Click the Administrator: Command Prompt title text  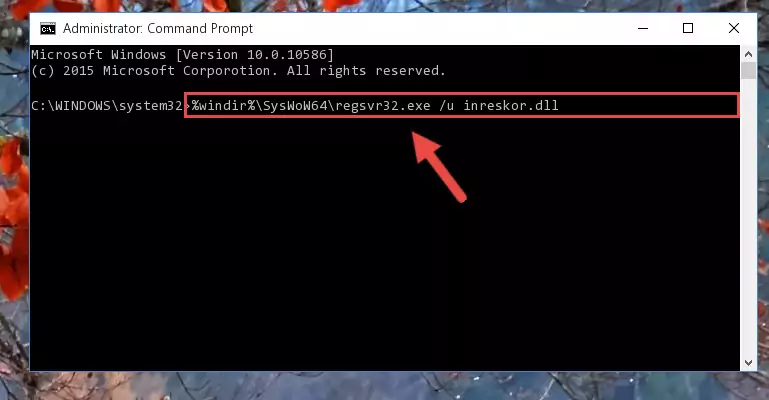pos(158,28)
